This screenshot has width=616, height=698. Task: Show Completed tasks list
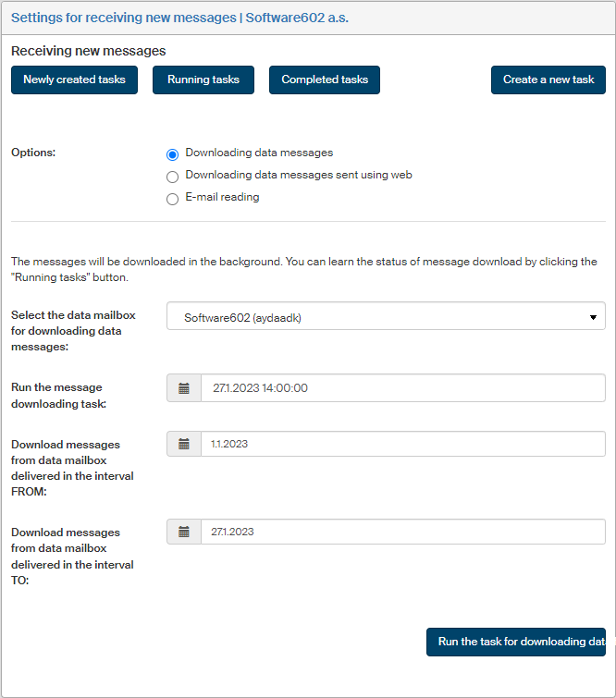click(325, 80)
